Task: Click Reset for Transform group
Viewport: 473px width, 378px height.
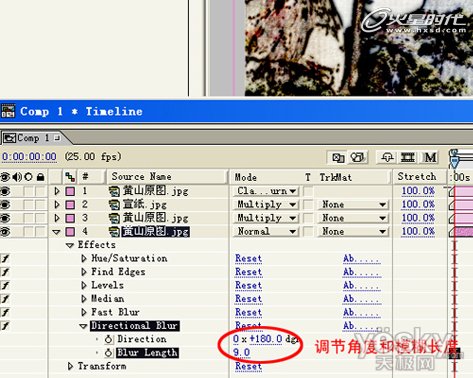Action: [x=249, y=366]
